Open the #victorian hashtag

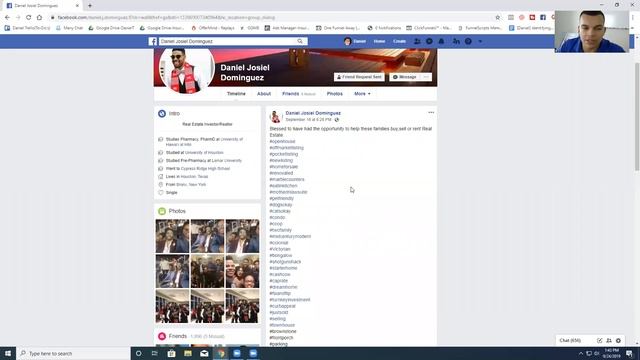280,249
